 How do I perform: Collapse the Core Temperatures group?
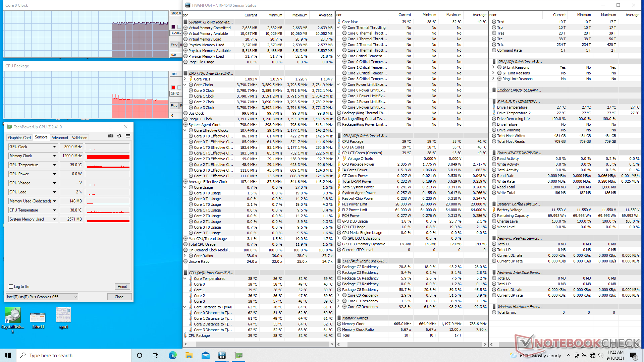pos(185,279)
